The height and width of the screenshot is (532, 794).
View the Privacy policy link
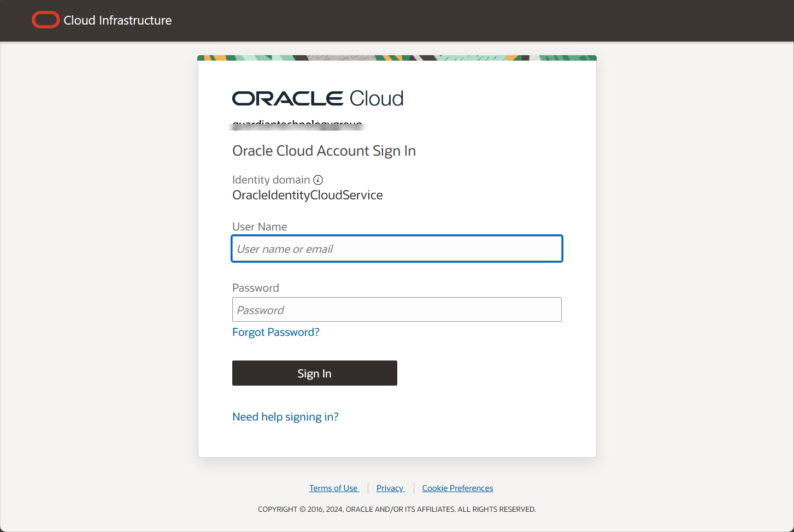(x=390, y=488)
